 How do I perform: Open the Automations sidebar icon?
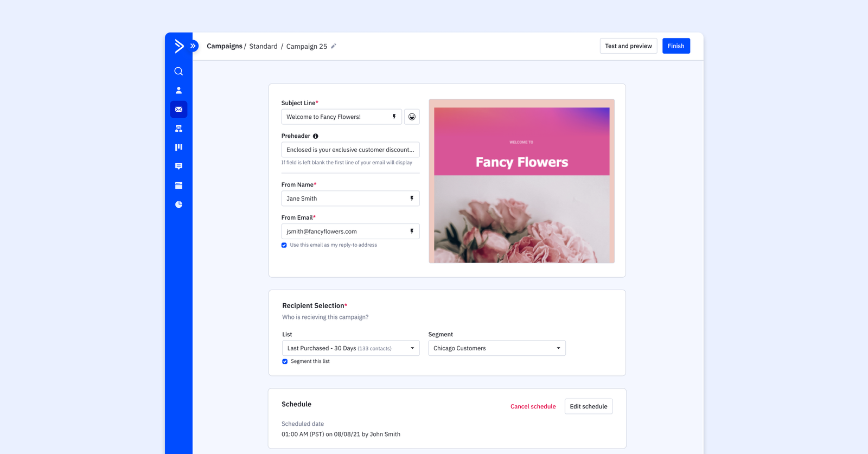tap(178, 129)
